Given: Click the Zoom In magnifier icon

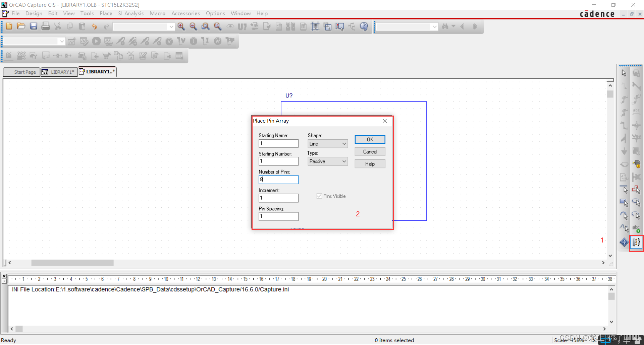Looking at the screenshot, I should pyautogui.click(x=181, y=26).
